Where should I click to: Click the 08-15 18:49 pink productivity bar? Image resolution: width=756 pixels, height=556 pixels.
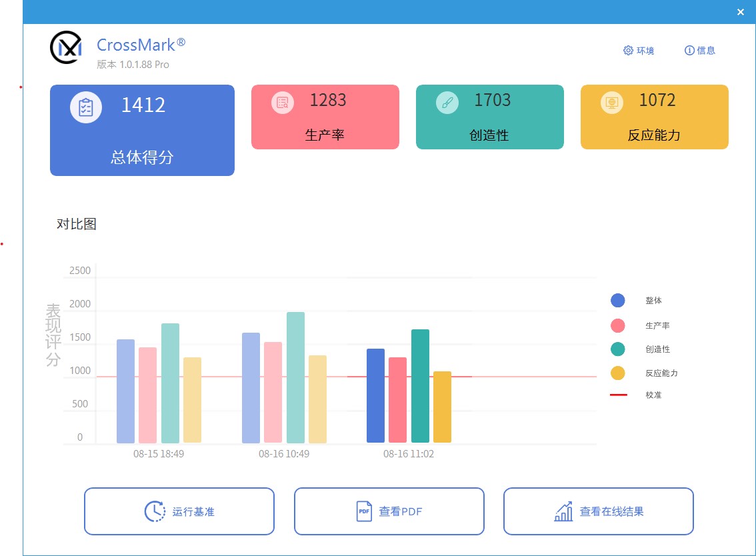(x=147, y=395)
